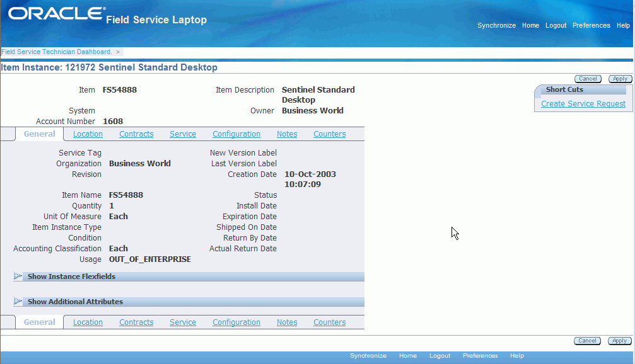Click Synchronize in footer bar

point(368,356)
